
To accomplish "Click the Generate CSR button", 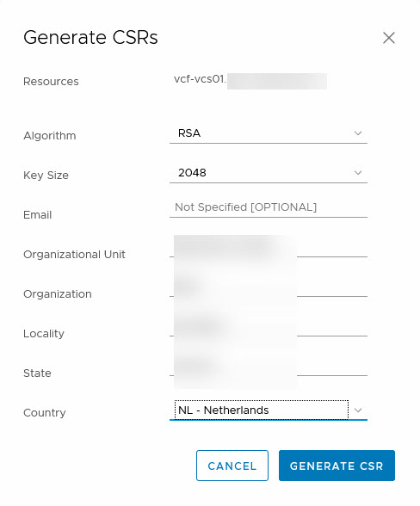I will click(x=337, y=466).
